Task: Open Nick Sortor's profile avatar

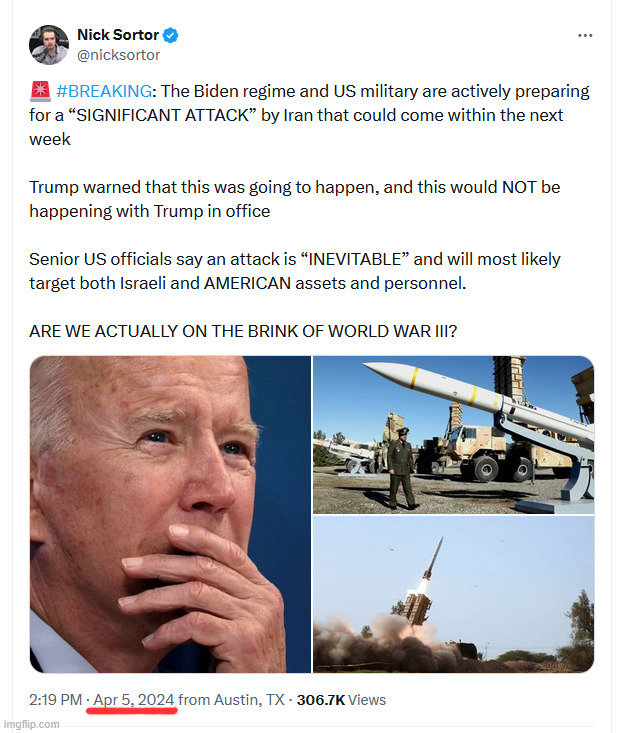Action: (49, 45)
